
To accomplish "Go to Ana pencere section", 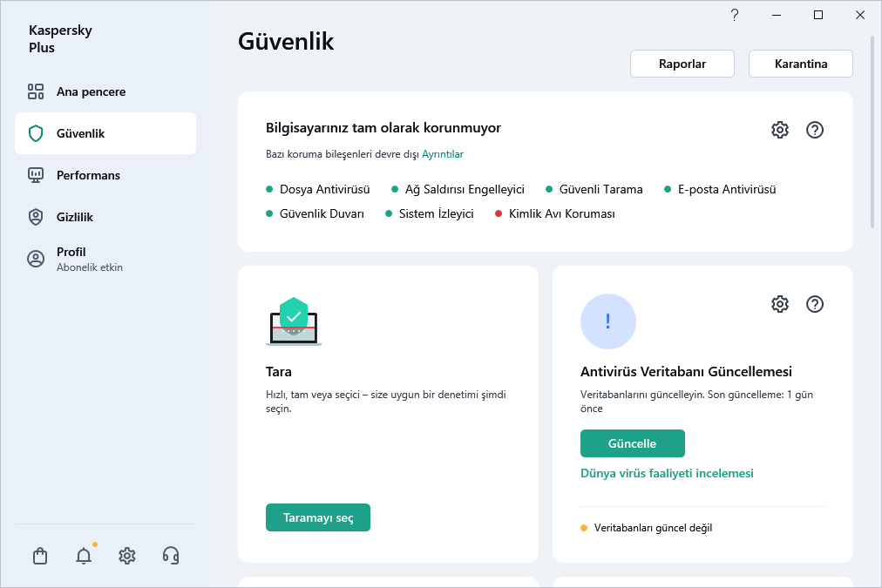I will click(x=91, y=91).
